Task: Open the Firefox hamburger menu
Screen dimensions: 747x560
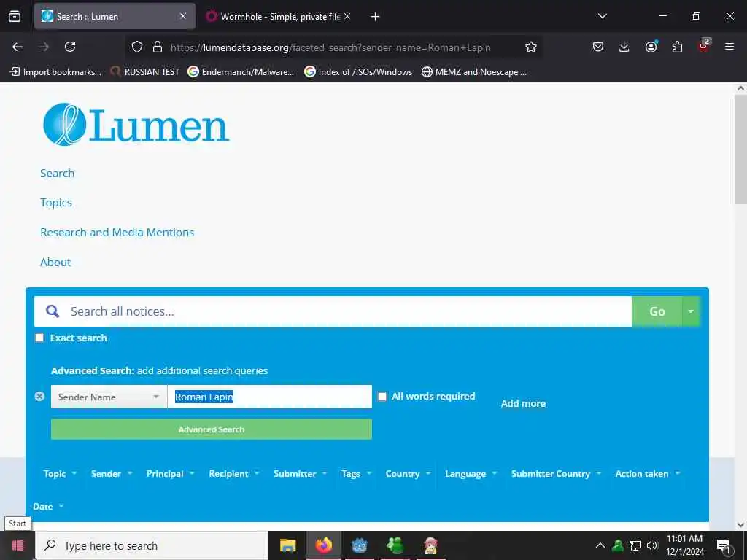Action: click(729, 47)
